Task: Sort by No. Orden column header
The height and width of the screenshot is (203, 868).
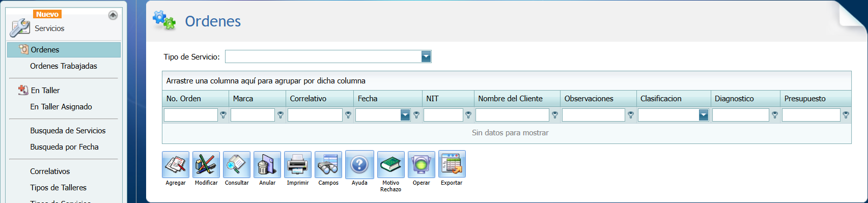Action: tap(195, 99)
